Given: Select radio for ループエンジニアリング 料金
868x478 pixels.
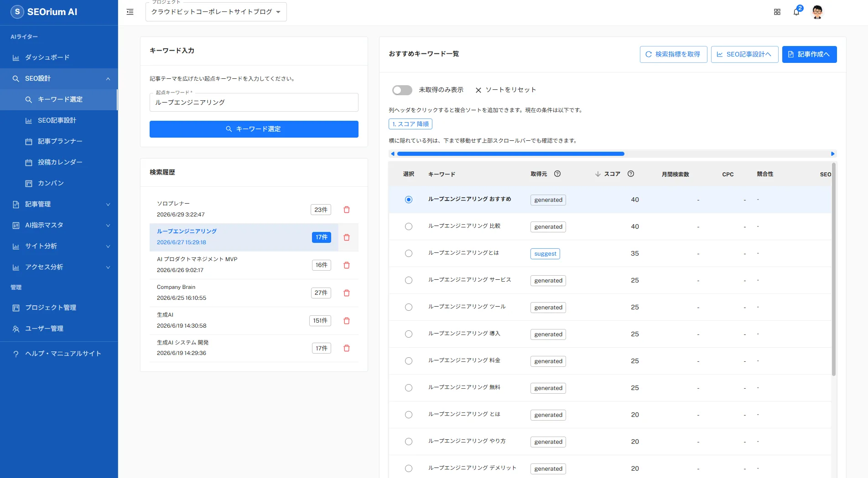Looking at the screenshot, I should (409, 361).
